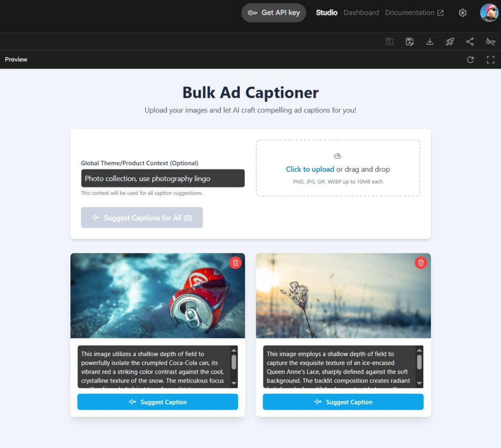The image size is (501, 448).
Task: Click the Global Theme context input field
Action: (162, 179)
